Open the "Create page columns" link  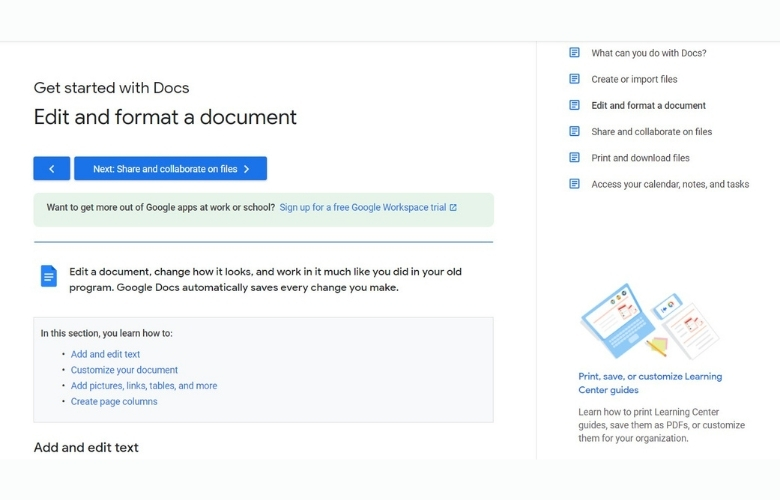[114, 401]
